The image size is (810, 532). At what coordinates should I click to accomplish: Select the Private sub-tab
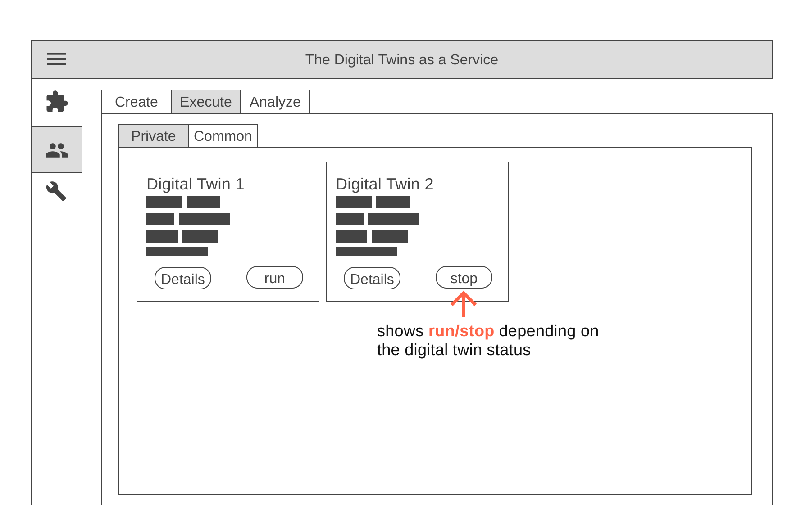tap(154, 136)
